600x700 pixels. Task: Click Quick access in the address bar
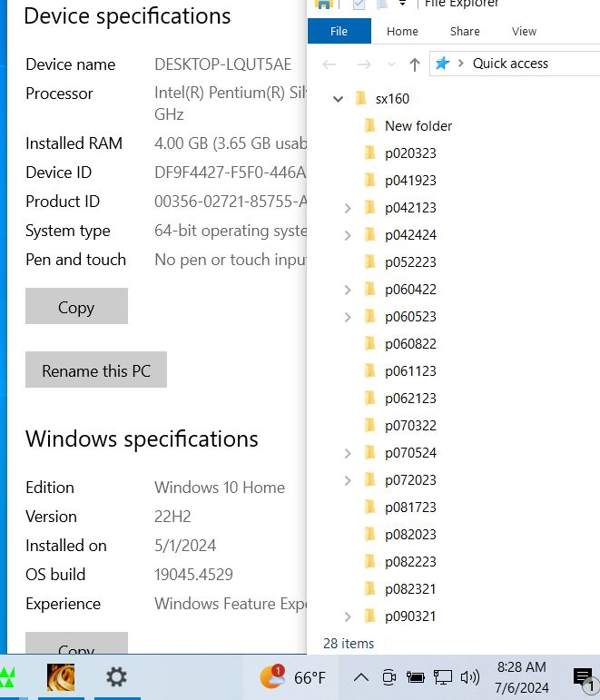click(510, 64)
